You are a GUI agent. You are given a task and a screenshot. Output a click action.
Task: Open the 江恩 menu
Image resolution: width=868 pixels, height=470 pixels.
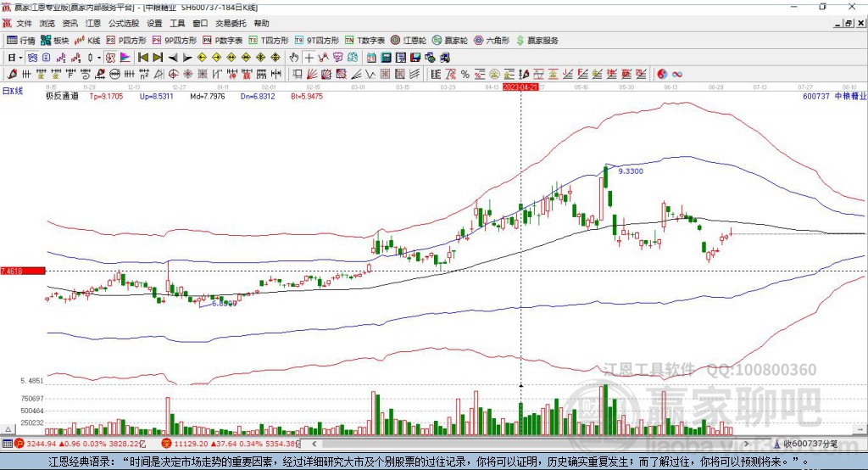[x=93, y=23]
